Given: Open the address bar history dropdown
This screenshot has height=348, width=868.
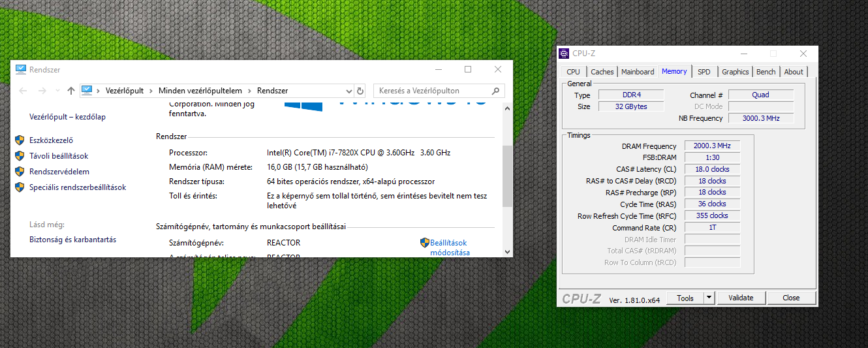Looking at the screenshot, I should [349, 91].
